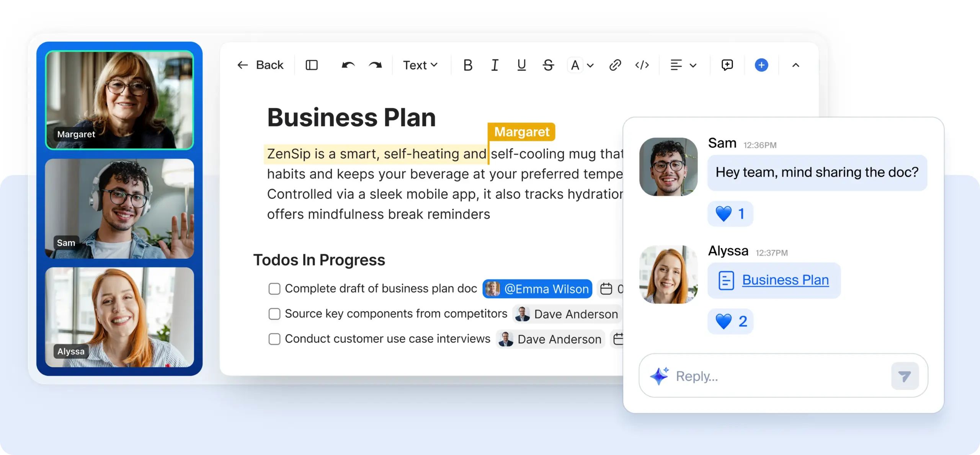Image resolution: width=980 pixels, height=455 pixels.
Task: Toggle the sidebar panel icon
Action: click(312, 65)
